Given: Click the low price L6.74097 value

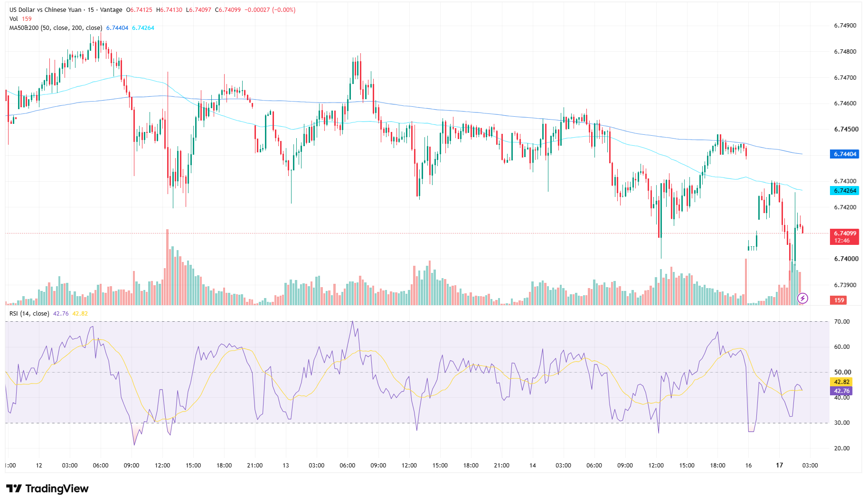Looking at the screenshot, I should (x=198, y=10).
